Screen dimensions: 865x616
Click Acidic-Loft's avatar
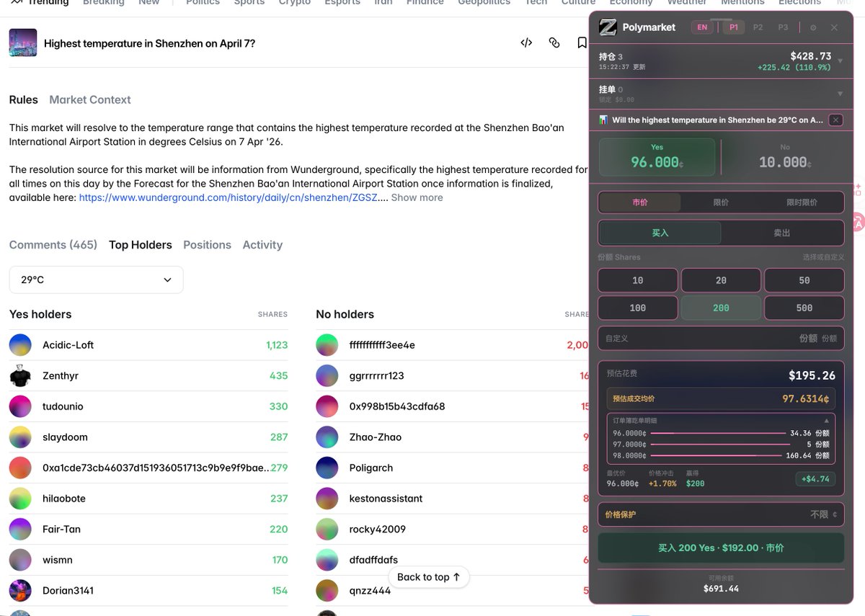tap(20, 345)
